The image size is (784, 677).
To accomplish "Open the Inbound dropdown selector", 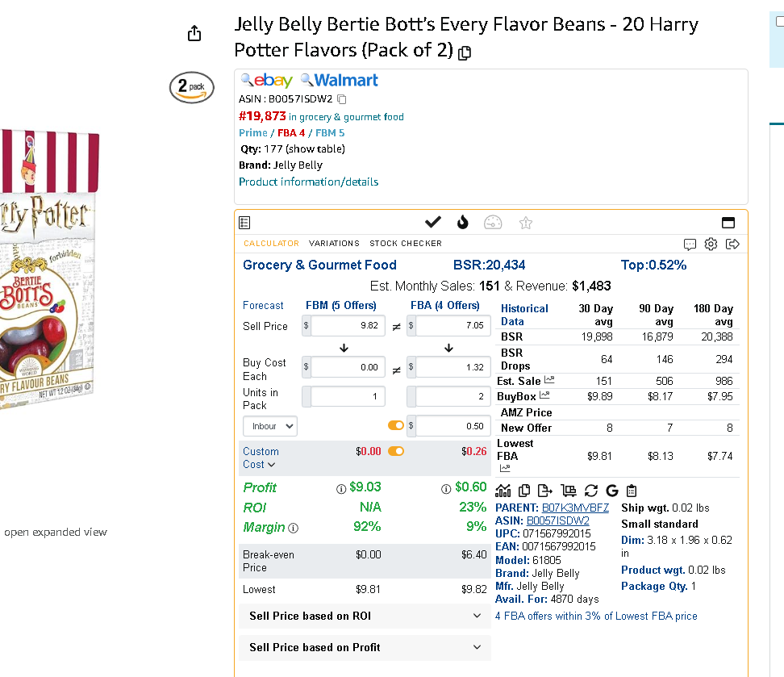I will [270, 426].
